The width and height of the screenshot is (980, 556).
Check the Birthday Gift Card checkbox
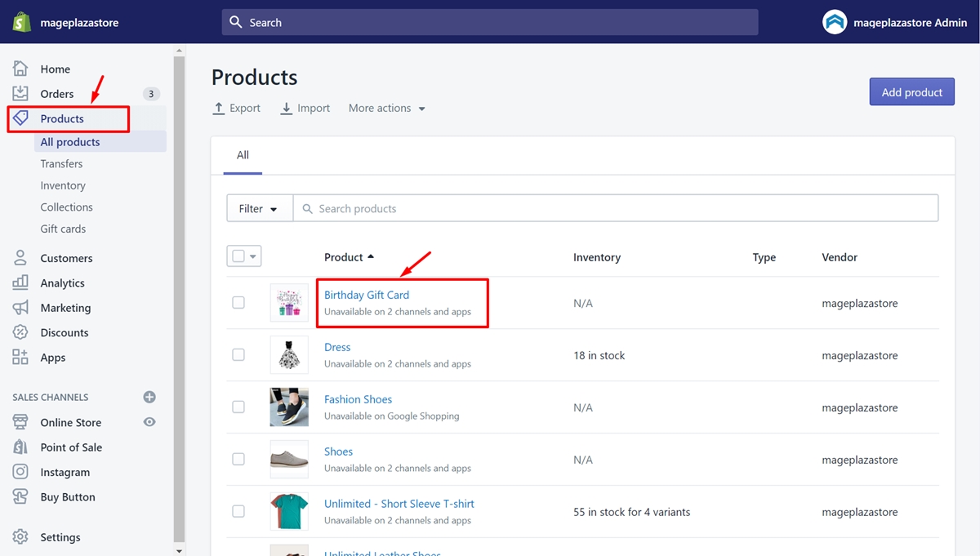coord(238,303)
